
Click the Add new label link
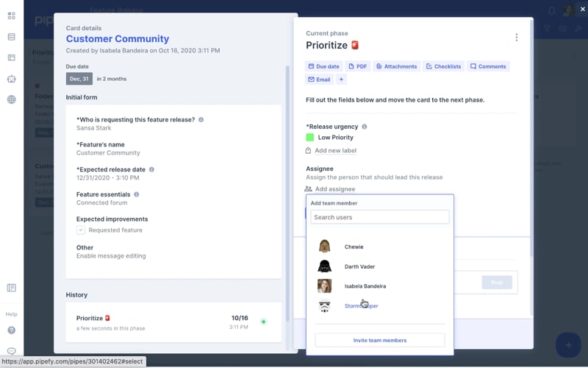[335, 150]
